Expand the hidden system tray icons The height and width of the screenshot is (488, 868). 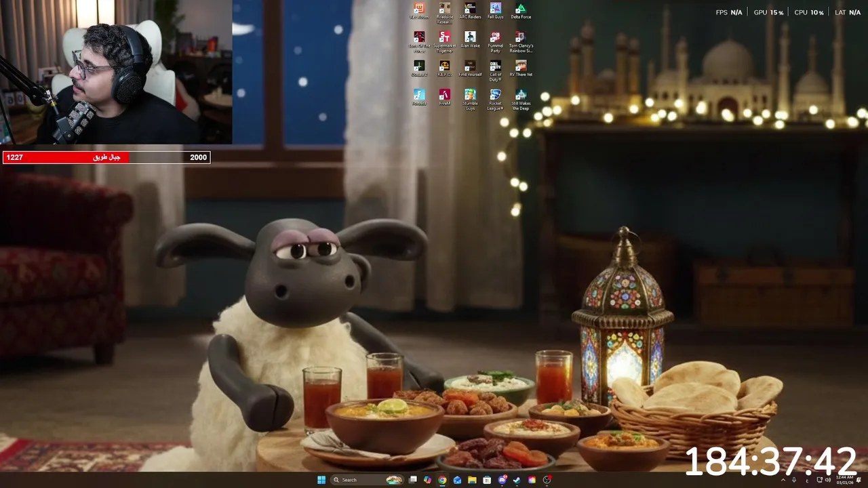click(x=783, y=480)
